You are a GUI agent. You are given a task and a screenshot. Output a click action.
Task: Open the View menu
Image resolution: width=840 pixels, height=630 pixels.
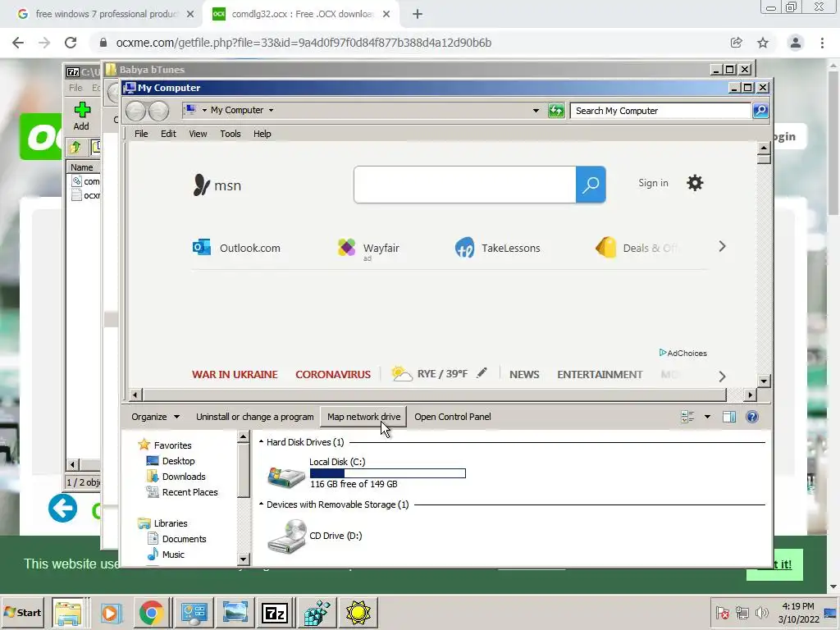pyautogui.click(x=198, y=134)
